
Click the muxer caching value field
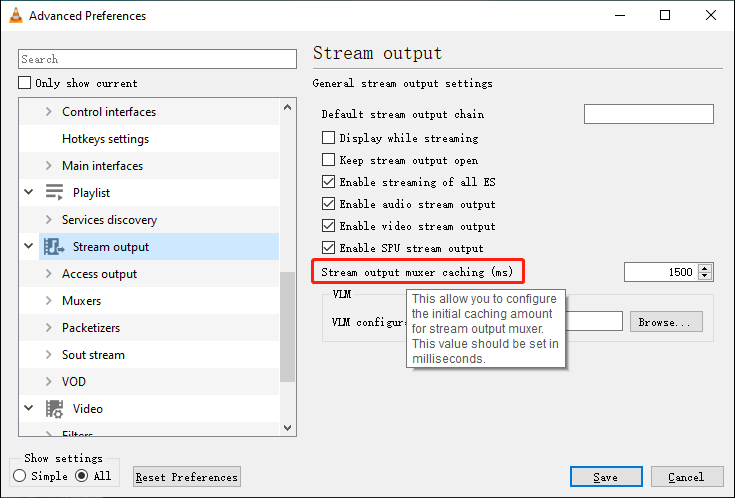coord(660,272)
